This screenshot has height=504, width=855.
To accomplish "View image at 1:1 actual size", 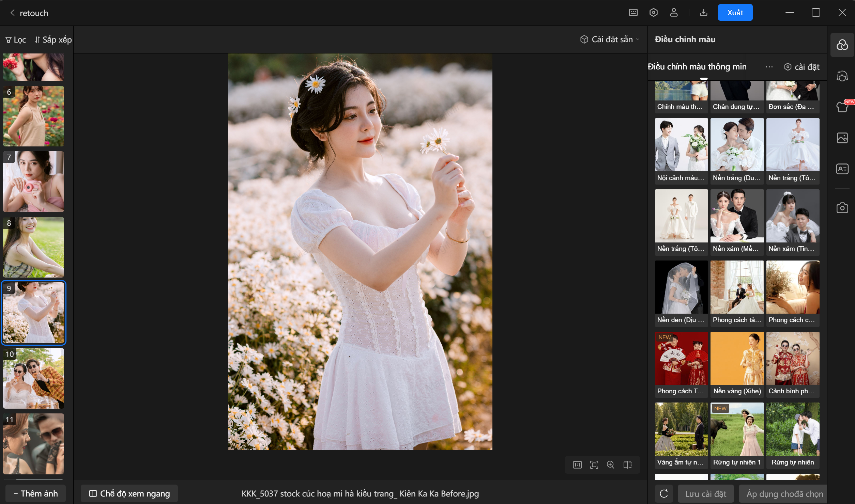I will click(577, 465).
